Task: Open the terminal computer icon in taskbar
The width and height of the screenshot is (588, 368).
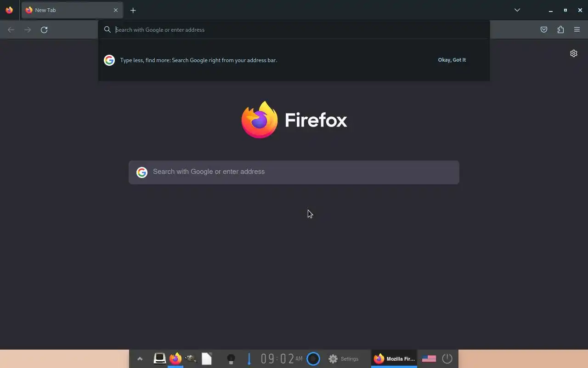Action: [x=159, y=358]
